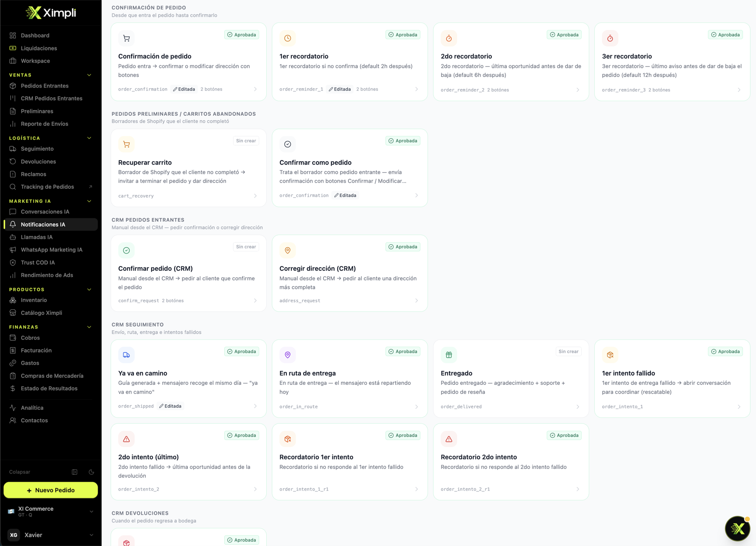This screenshot has height=546, width=756.
Task: Click the truck icon on Ya va en camino
Action: tap(126, 355)
